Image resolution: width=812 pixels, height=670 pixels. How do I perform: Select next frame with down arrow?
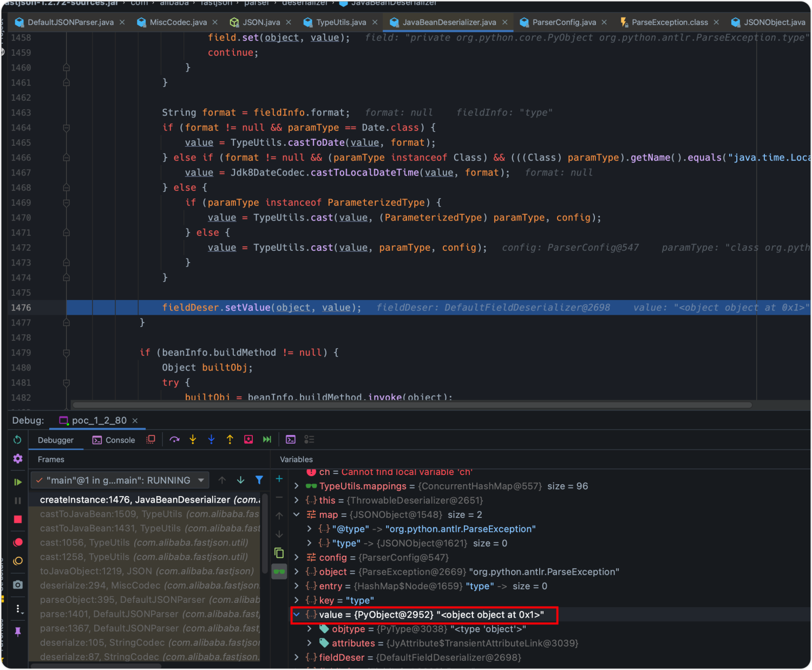(240, 480)
